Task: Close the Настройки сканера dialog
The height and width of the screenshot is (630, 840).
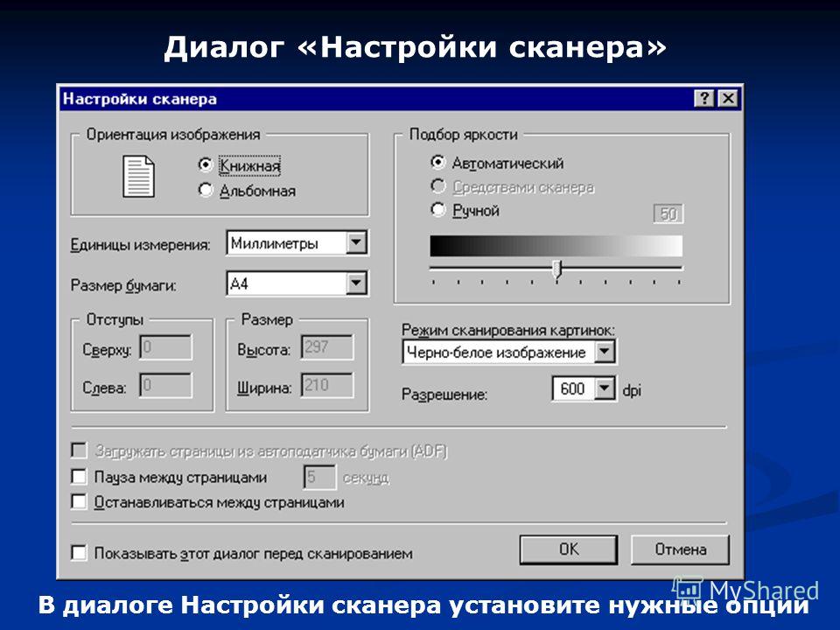Action: coord(728,99)
